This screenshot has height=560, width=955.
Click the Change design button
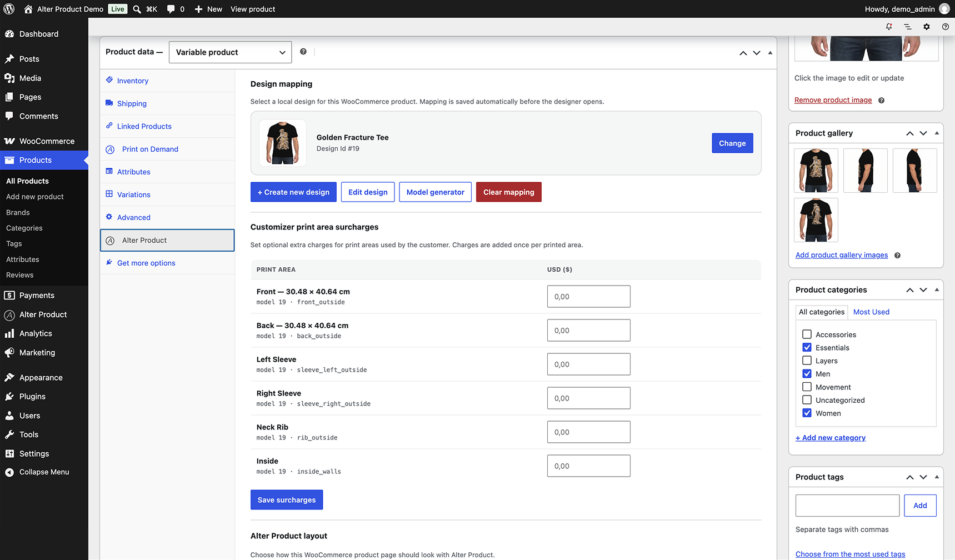pyautogui.click(x=732, y=143)
